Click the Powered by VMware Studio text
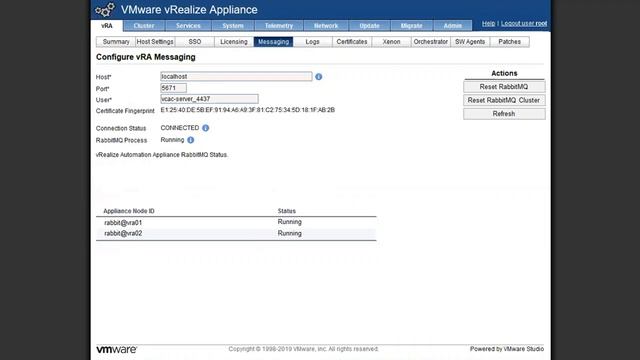Image resolution: width=640 pixels, height=360 pixels. (x=507, y=349)
